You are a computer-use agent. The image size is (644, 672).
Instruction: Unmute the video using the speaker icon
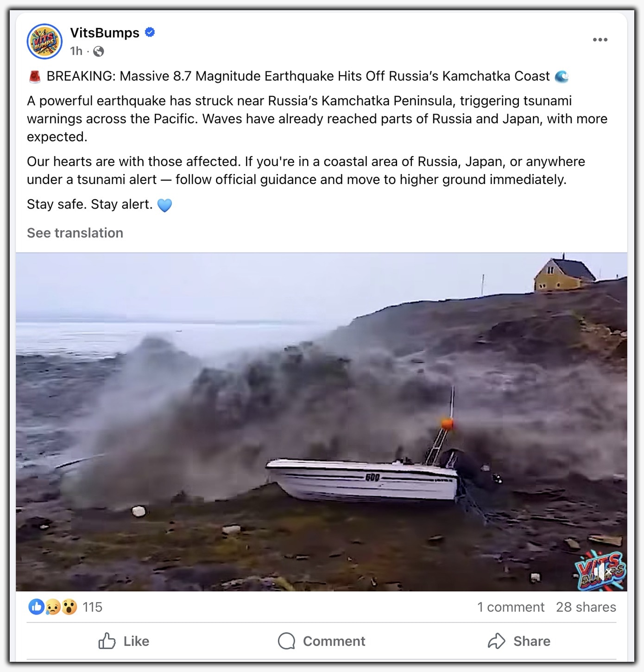coord(601,572)
